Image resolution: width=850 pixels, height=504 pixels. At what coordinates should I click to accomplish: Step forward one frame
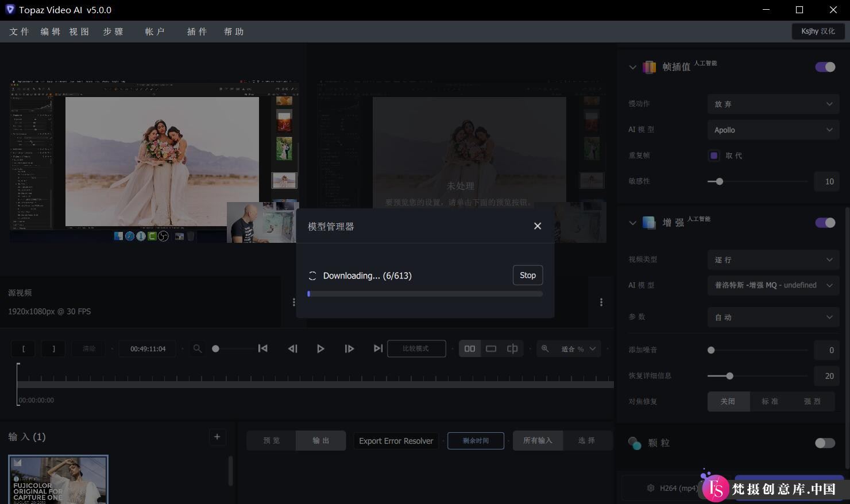pyautogui.click(x=349, y=348)
